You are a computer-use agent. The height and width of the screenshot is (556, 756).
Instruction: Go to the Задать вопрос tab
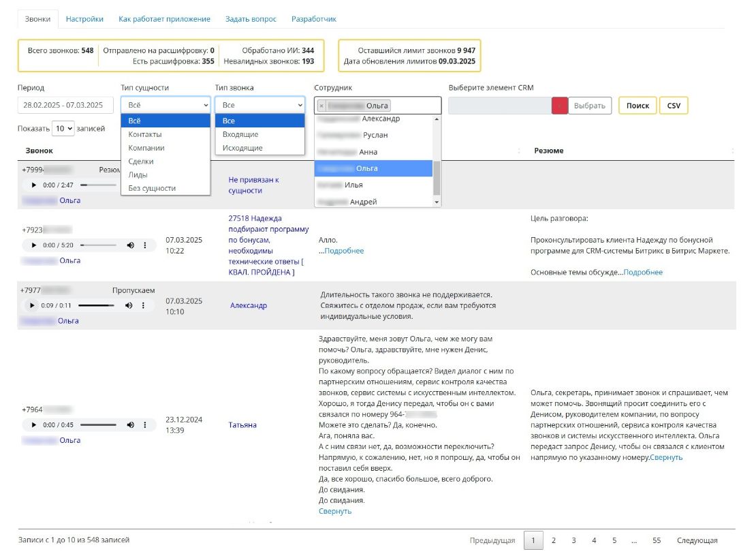coord(251,19)
